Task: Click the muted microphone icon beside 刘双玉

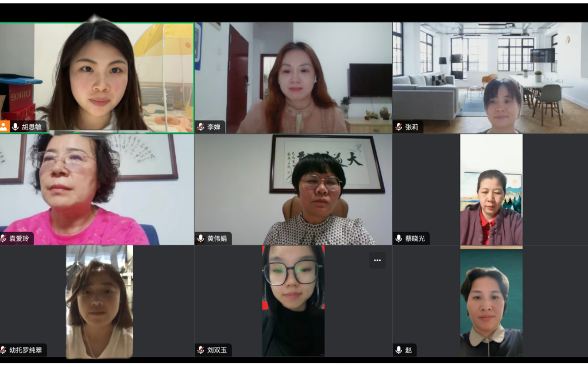Action: [201, 350]
